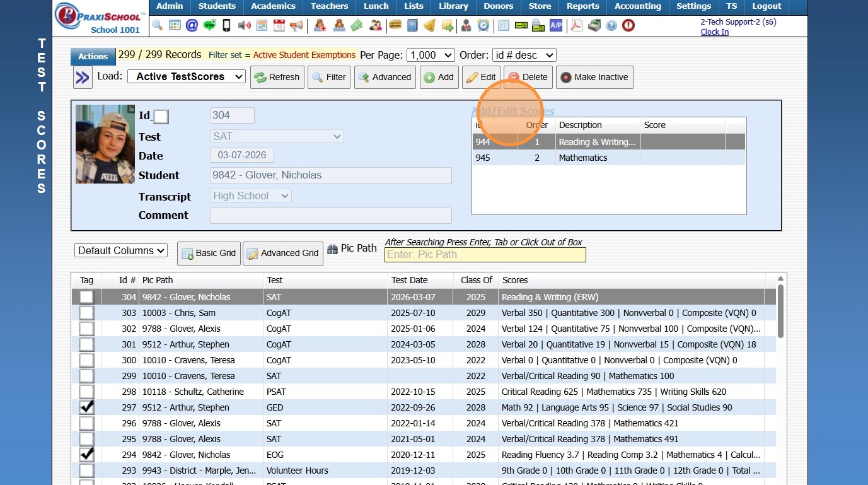Screen dimensions: 868x485
Task: Click the red power logout icon
Action: pos(628,26)
